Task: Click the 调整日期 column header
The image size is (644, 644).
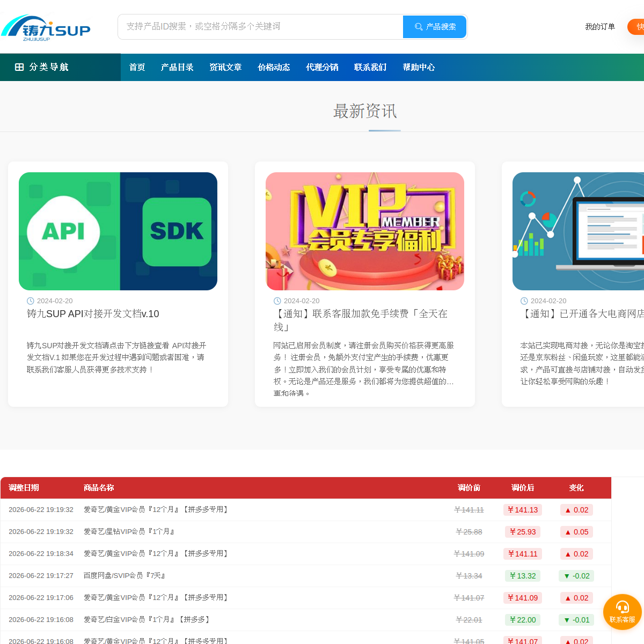Action: click(x=24, y=488)
